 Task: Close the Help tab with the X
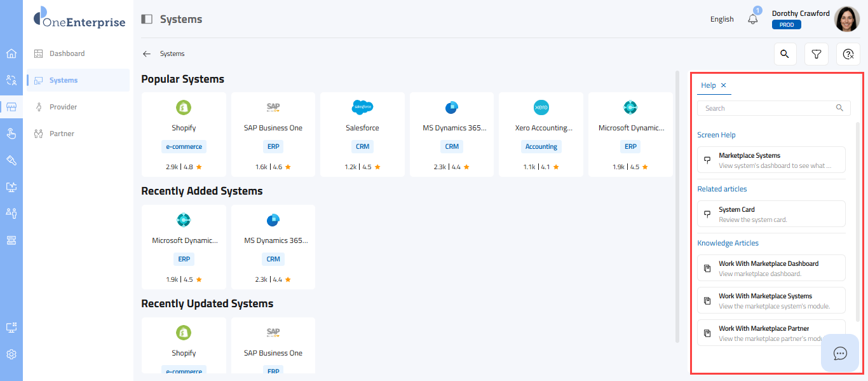click(724, 85)
